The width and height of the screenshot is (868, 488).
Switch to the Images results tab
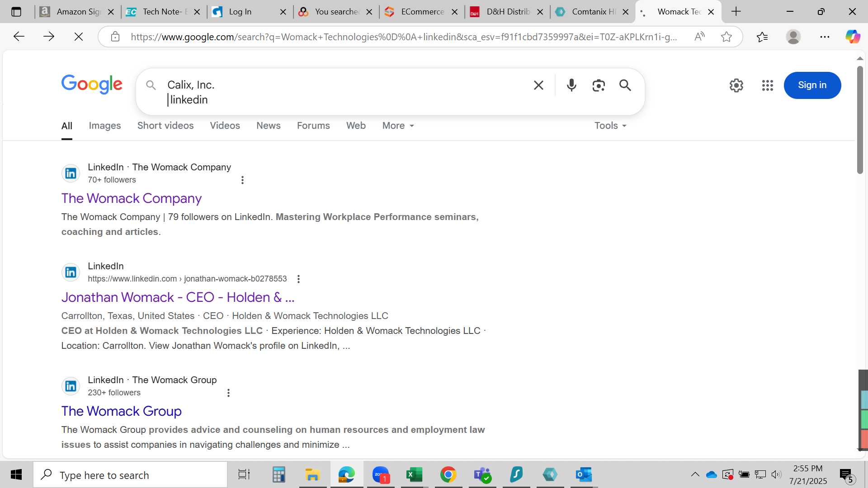[105, 126]
